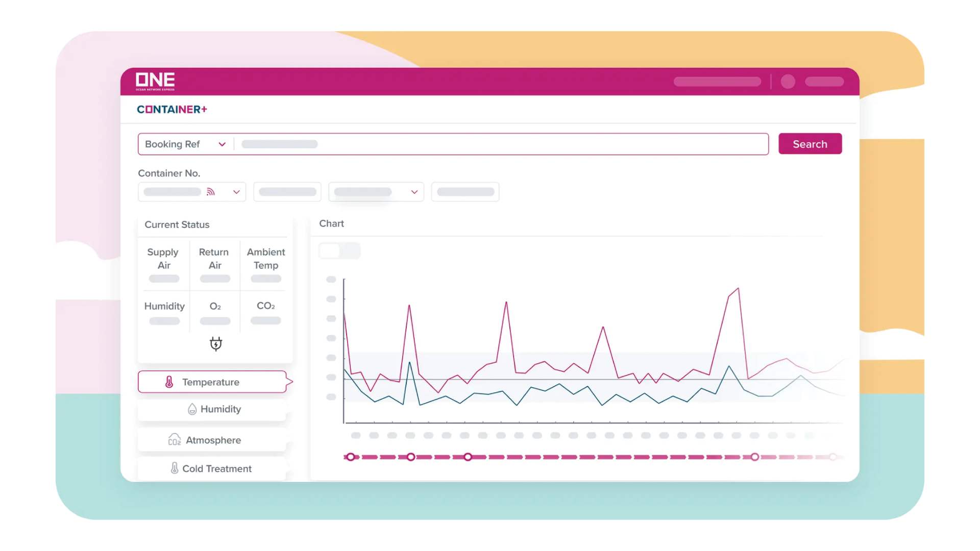Toggle the switch under Chart heading
This screenshot has width=980, height=551.
pyautogui.click(x=339, y=251)
